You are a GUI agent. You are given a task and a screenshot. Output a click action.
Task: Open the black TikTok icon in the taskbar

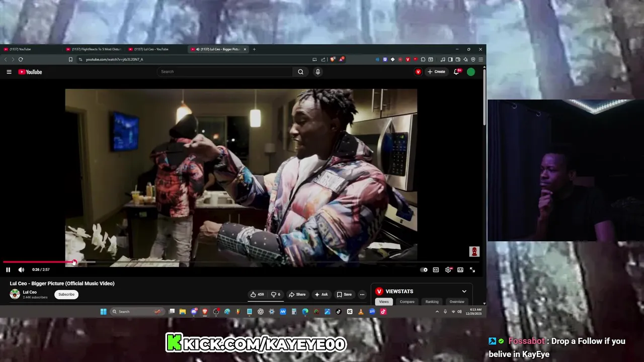(x=338, y=312)
